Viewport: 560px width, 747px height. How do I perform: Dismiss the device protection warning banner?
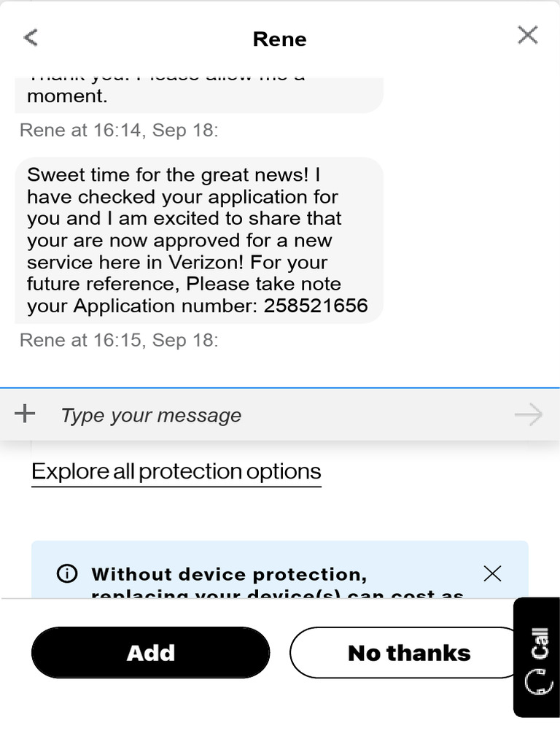coord(492,573)
